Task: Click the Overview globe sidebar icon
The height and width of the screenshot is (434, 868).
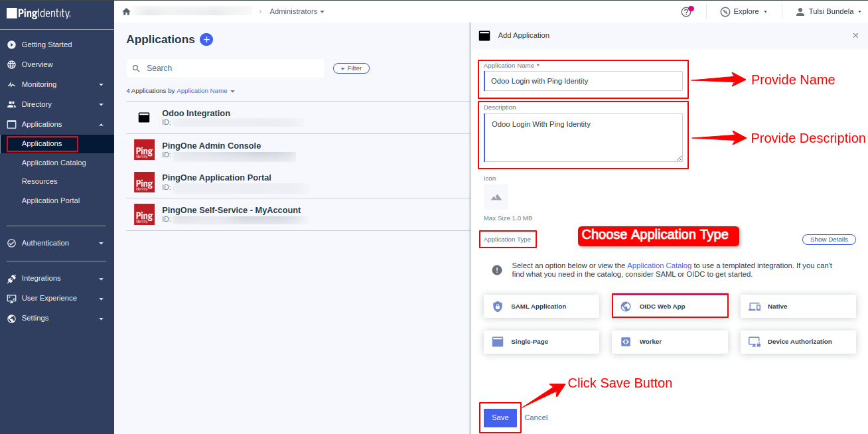Action: click(11, 64)
